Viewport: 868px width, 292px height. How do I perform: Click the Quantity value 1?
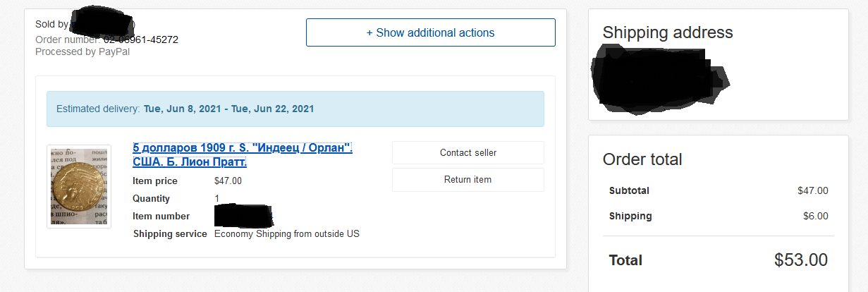(216, 198)
